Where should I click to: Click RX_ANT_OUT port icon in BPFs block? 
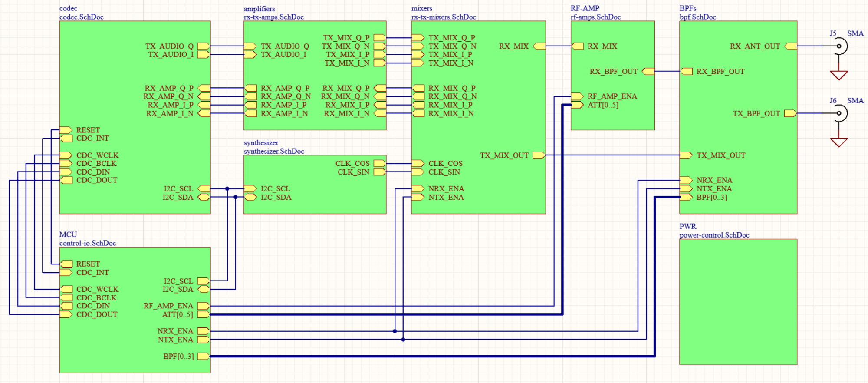pos(790,46)
